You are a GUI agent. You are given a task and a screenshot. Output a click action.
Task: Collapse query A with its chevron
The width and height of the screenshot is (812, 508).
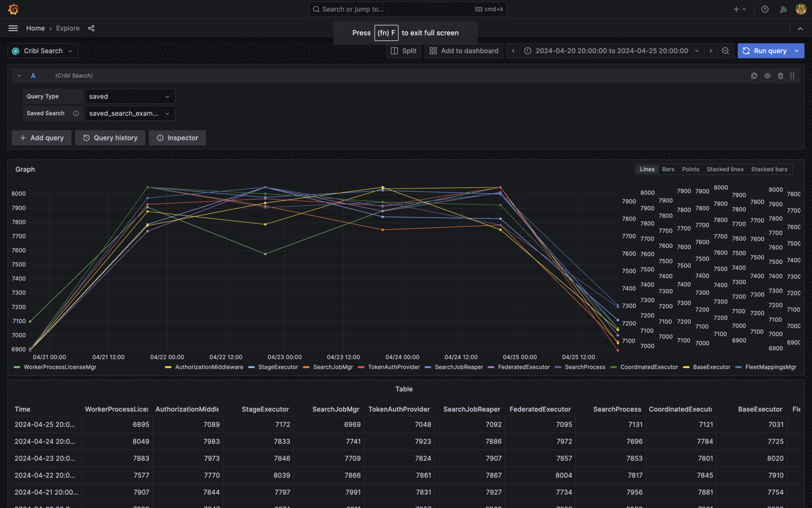(x=19, y=75)
